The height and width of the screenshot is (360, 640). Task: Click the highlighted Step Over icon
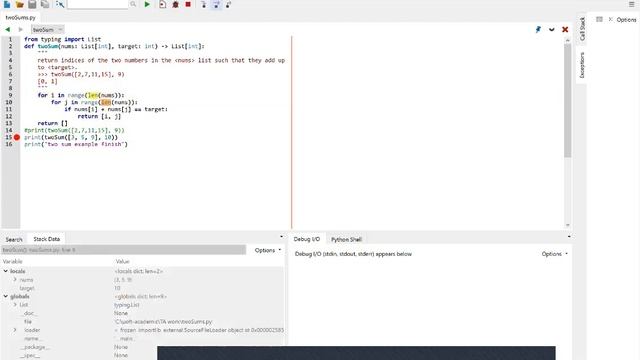tap(216, 4)
